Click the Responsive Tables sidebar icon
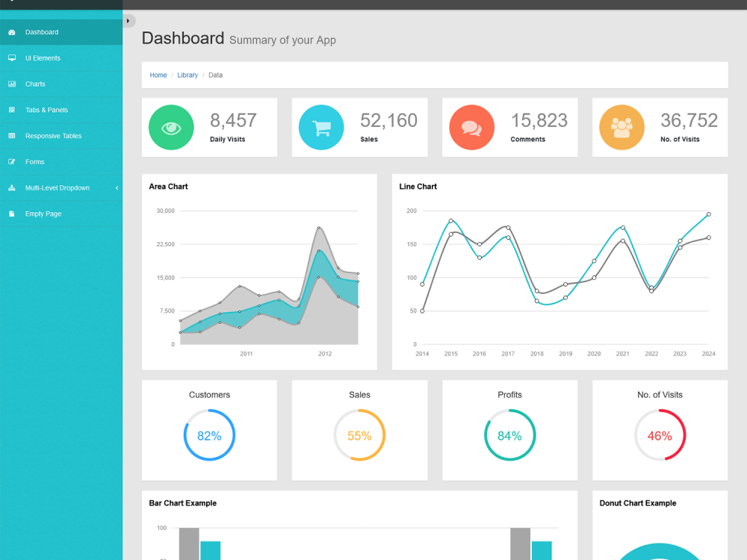Screen dimensions: 747x560 11,136
